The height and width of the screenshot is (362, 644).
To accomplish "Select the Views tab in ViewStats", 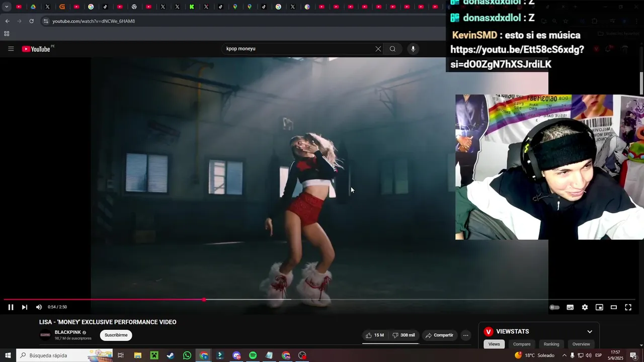I will click(x=494, y=344).
